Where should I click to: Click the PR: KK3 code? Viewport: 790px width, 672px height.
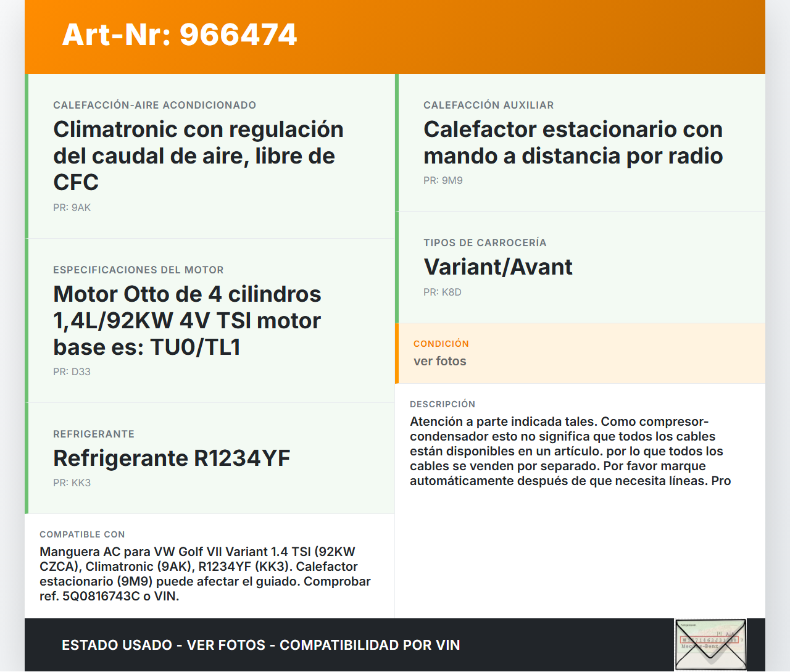click(72, 483)
